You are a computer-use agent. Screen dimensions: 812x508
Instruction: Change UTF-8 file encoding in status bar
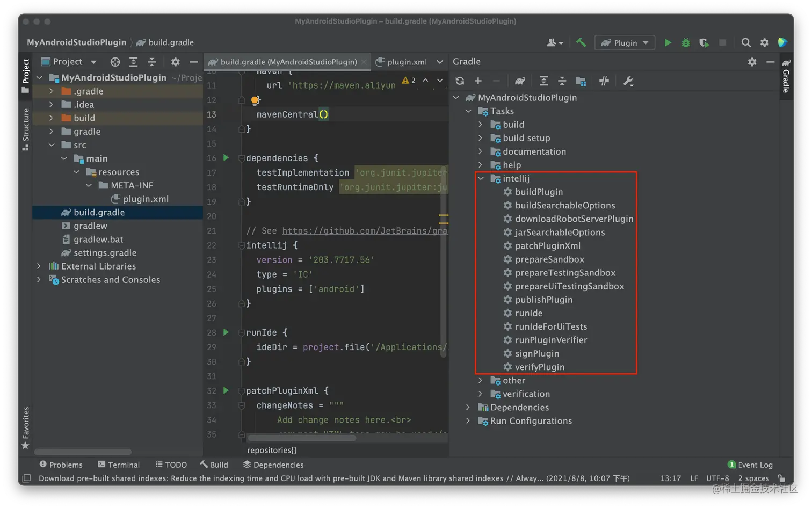(x=717, y=478)
